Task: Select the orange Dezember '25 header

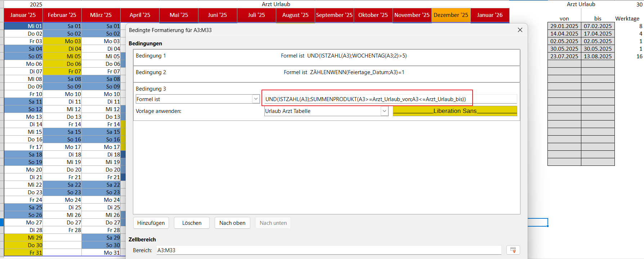Action: click(451, 15)
